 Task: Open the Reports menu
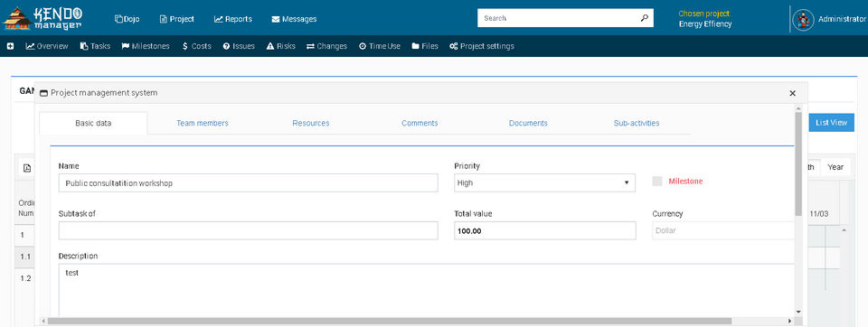[233, 19]
